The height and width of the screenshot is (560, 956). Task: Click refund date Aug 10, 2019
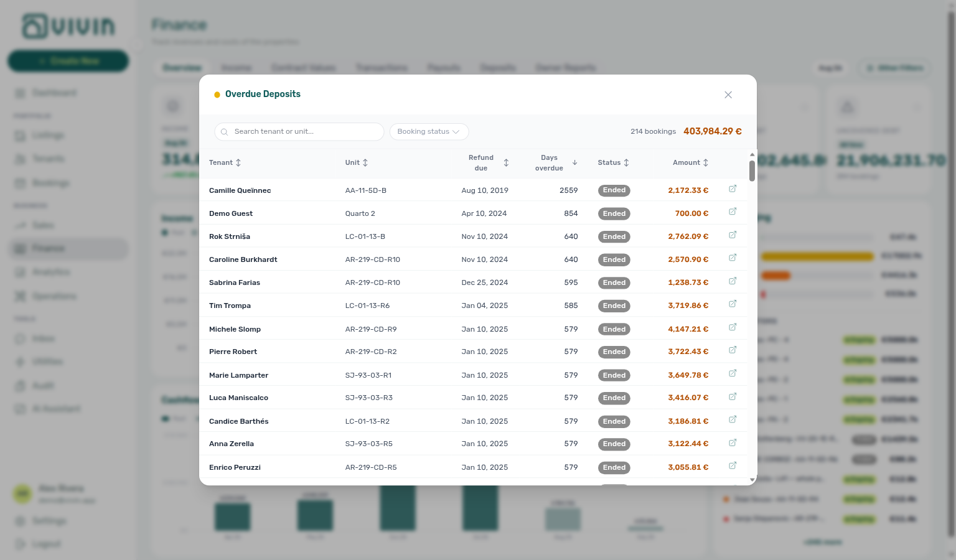[485, 190]
